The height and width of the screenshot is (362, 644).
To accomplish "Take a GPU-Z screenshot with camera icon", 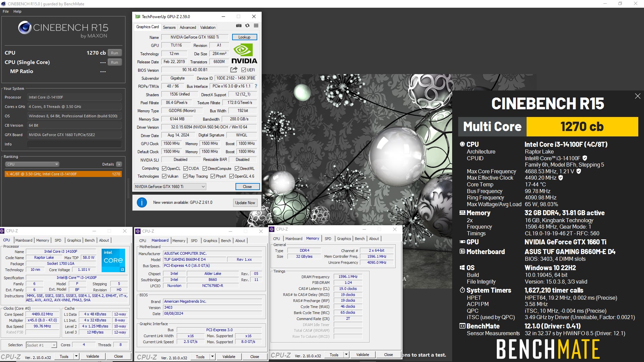I will (x=239, y=25).
